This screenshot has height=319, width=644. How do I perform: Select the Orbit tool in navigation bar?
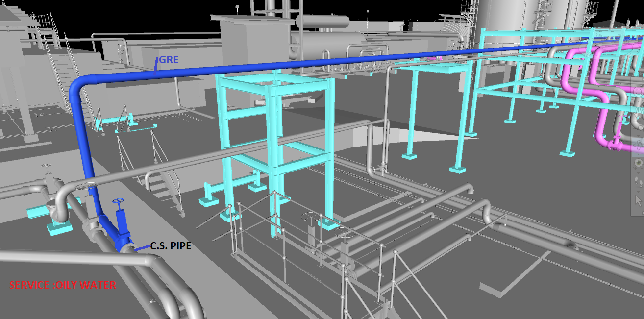pyautogui.click(x=639, y=143)
